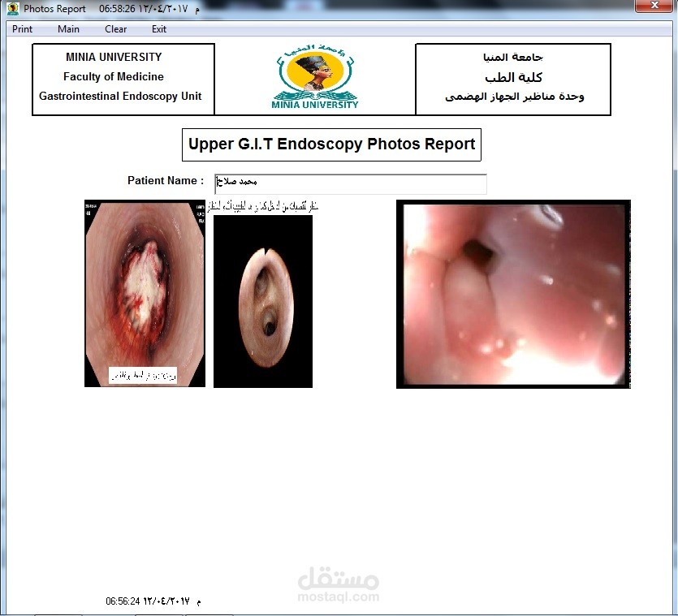Image resolution: width=678 pixels, height=616 pixels.
Task: Choose Exit from the menu bar
Action: (x=158, y=29)
